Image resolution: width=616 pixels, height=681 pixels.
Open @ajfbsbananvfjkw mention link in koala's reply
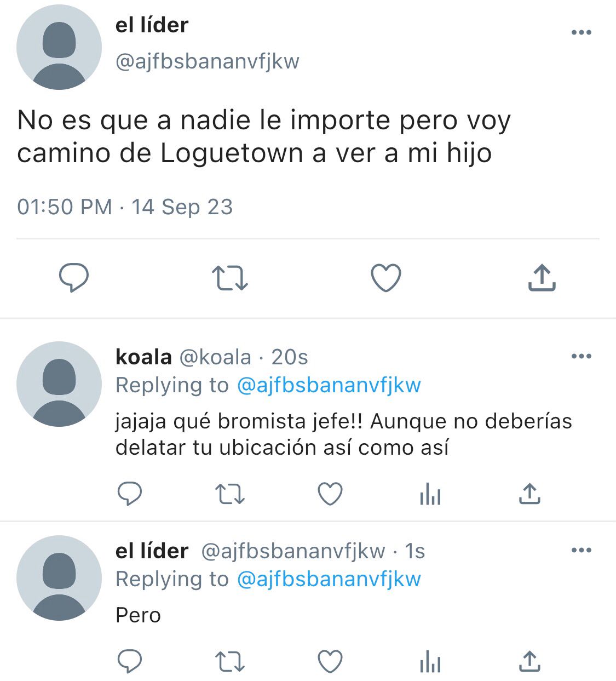point(329,385)
